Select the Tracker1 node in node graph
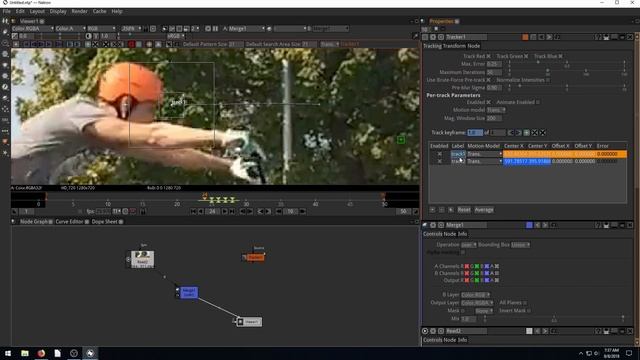The width and height of the screenshot is (640, 360). (x=255, y=257)
